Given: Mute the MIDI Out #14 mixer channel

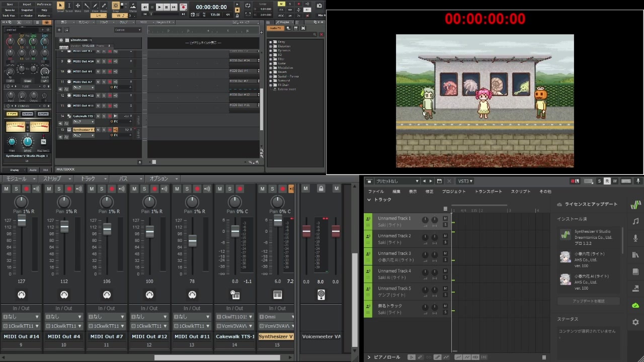Looking at the screenshot, I should 6,189.
